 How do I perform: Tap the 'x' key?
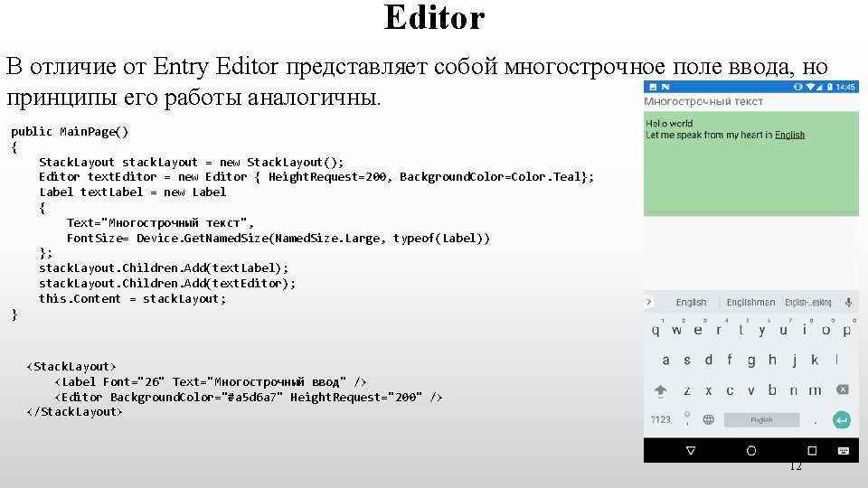pos(709,390)
